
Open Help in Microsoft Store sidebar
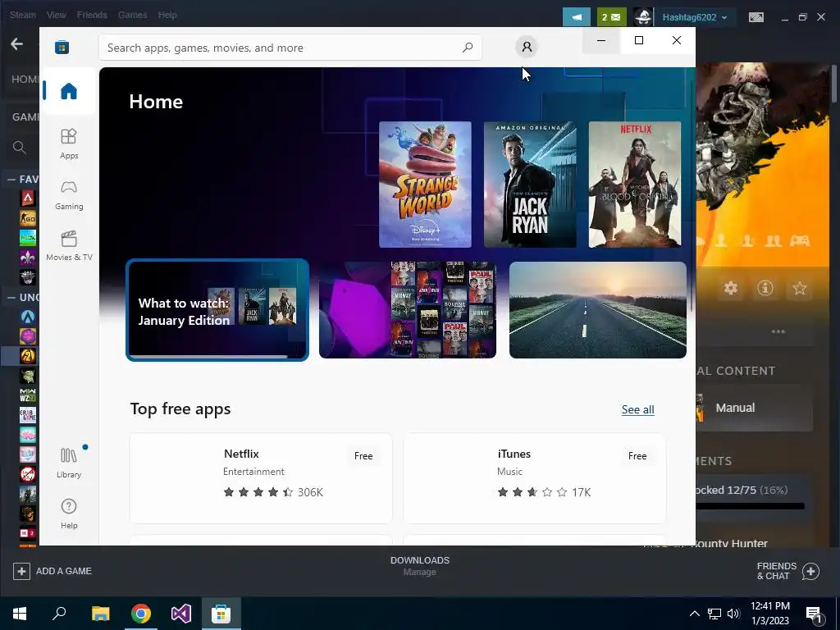coord(69,514)
